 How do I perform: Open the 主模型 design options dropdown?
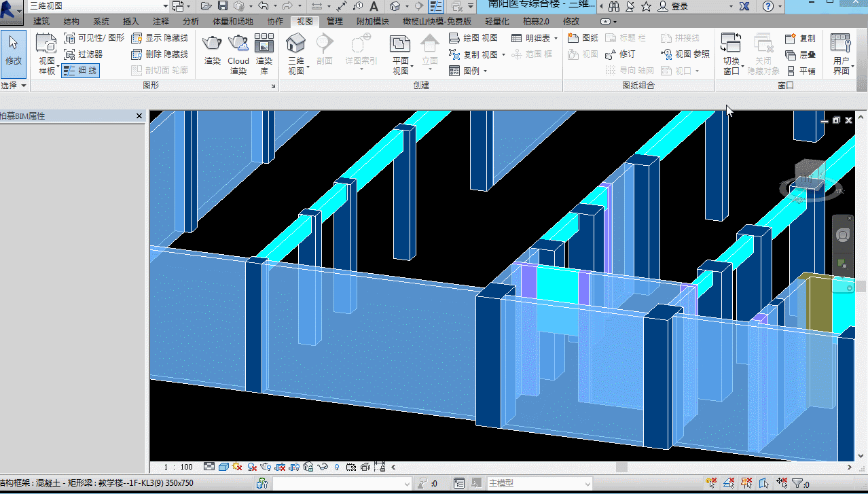(x=539, y=484)
